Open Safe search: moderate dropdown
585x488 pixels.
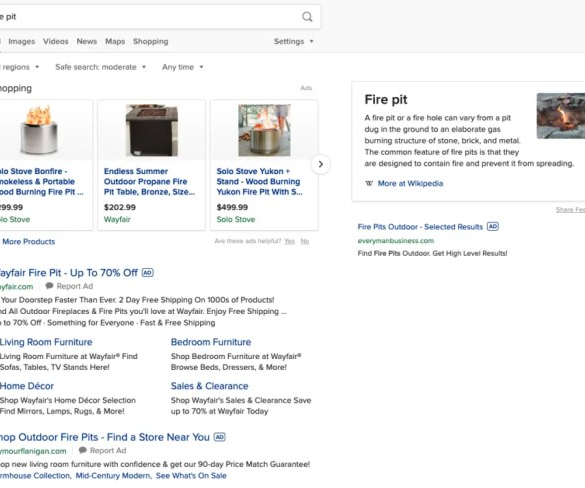click(100, 67)
